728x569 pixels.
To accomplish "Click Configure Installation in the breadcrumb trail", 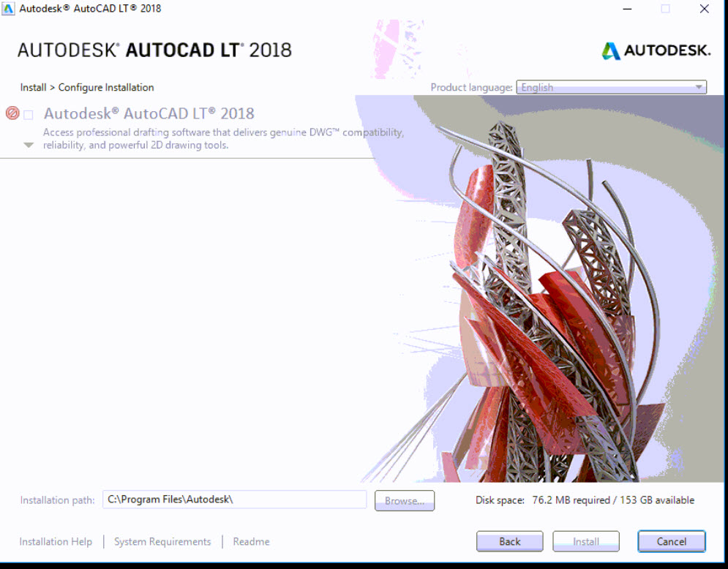I will 108,87.
